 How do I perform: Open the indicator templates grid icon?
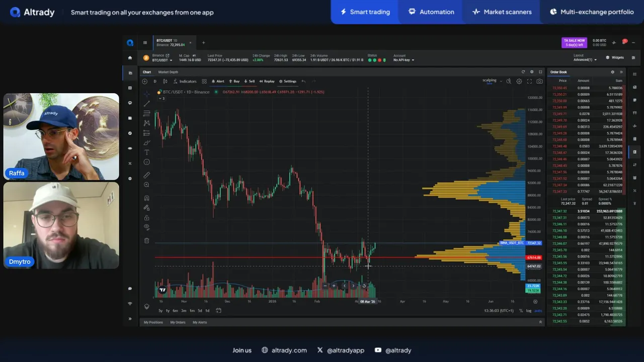pos(204,81)
